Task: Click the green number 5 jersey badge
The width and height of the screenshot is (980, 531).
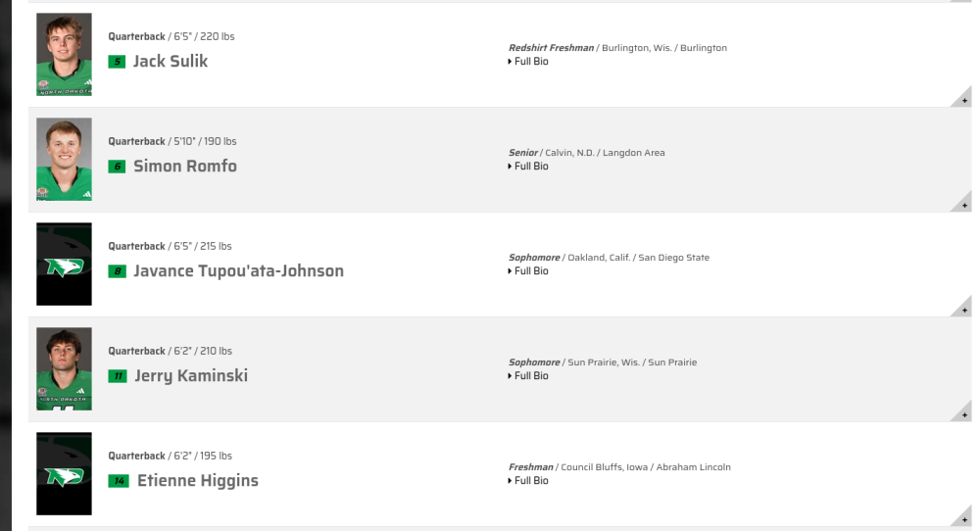Action: [117, 62]
